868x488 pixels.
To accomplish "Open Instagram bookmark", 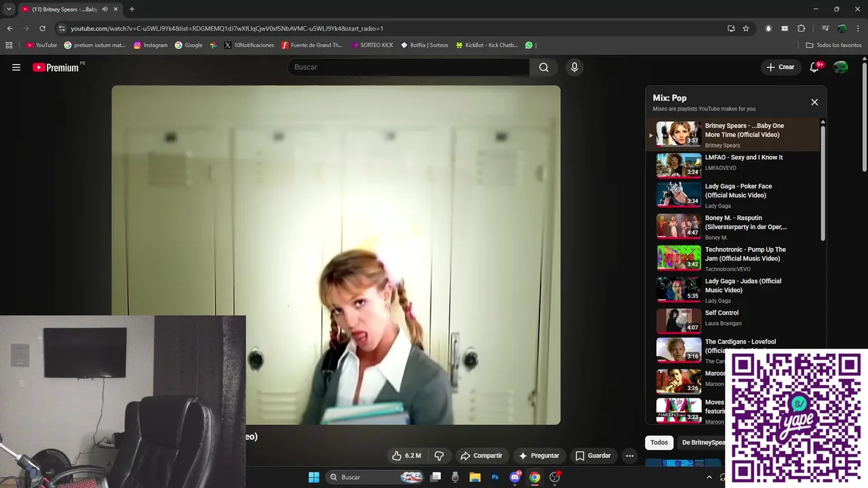I will click(151, 45).
